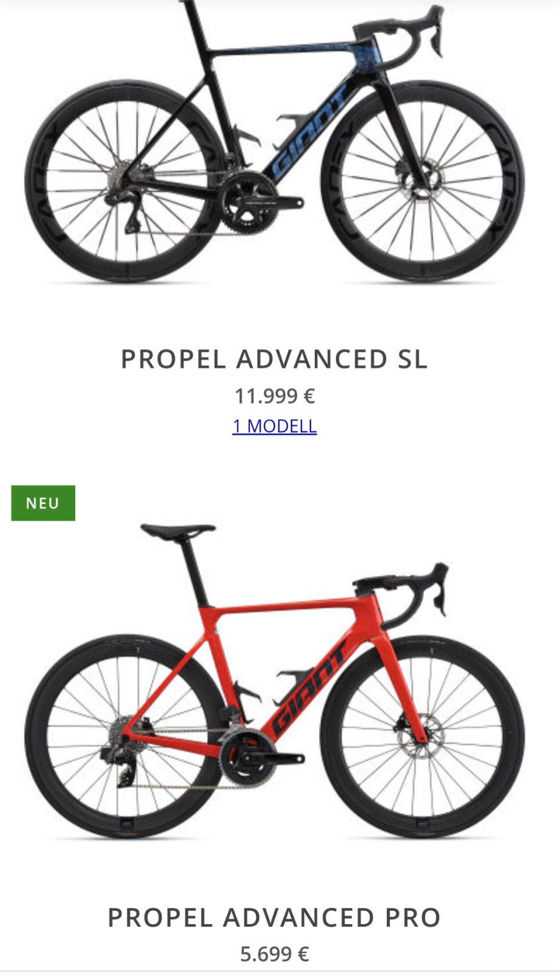The image size is (560, 976).
Task: Click the green NEU badge
Action: pyautogui.click(x=43, y=503)
